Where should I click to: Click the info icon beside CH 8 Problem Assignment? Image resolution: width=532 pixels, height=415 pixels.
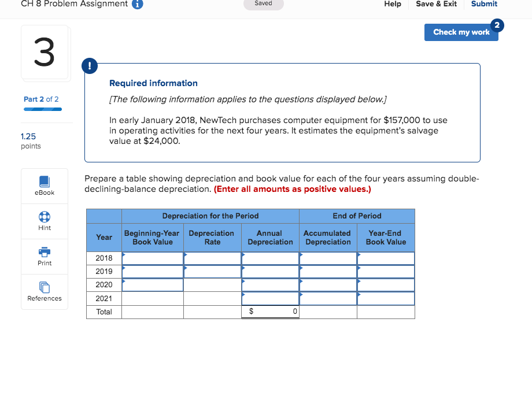[x=137, y=4]
